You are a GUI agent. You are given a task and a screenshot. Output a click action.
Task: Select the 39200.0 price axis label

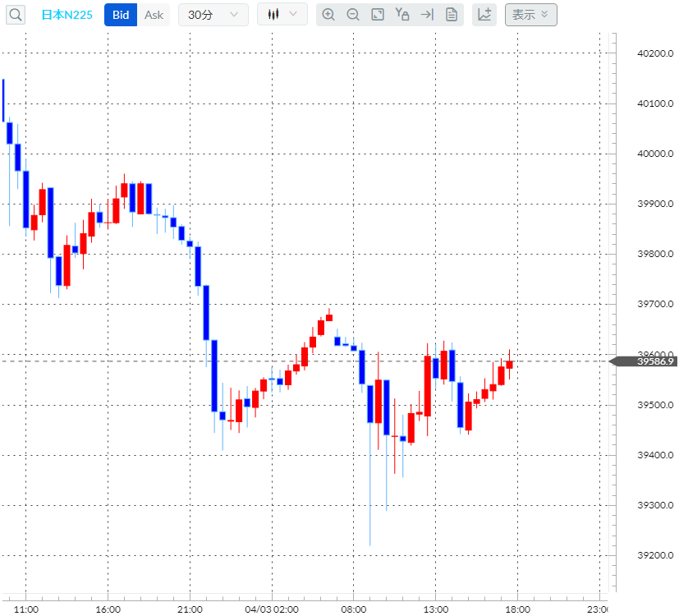point(655,555)
